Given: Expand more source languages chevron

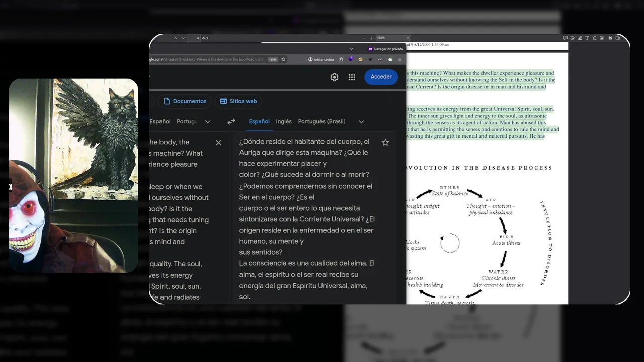Looking at the screenshot, I should [208, 122].
